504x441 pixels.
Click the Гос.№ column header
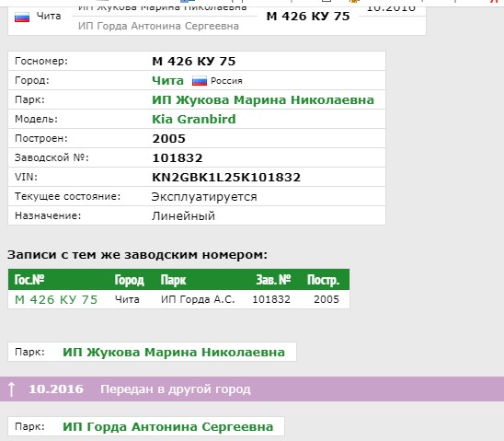point(29,280)
